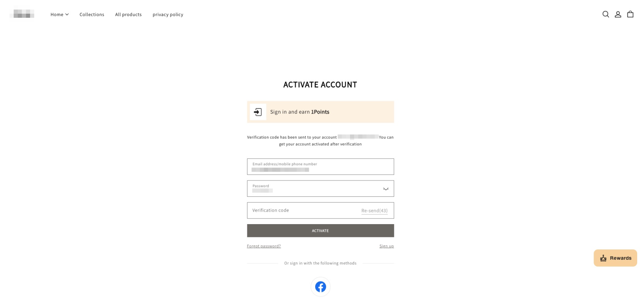
Task: Click the sign-in arrow points icon
Action: (258, 112)
